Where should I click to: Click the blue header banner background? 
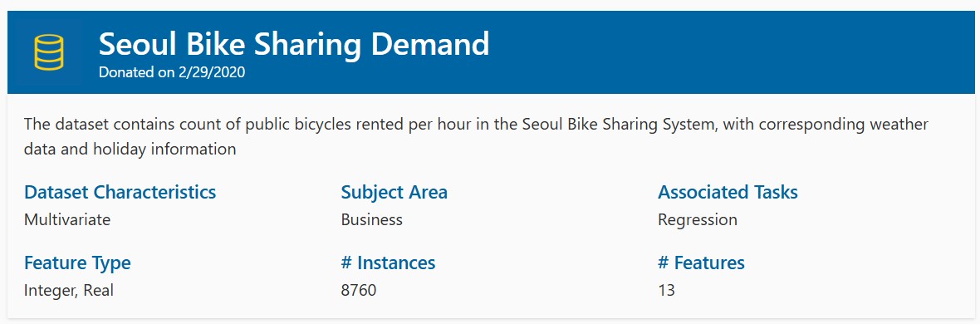tap(718, 52)
